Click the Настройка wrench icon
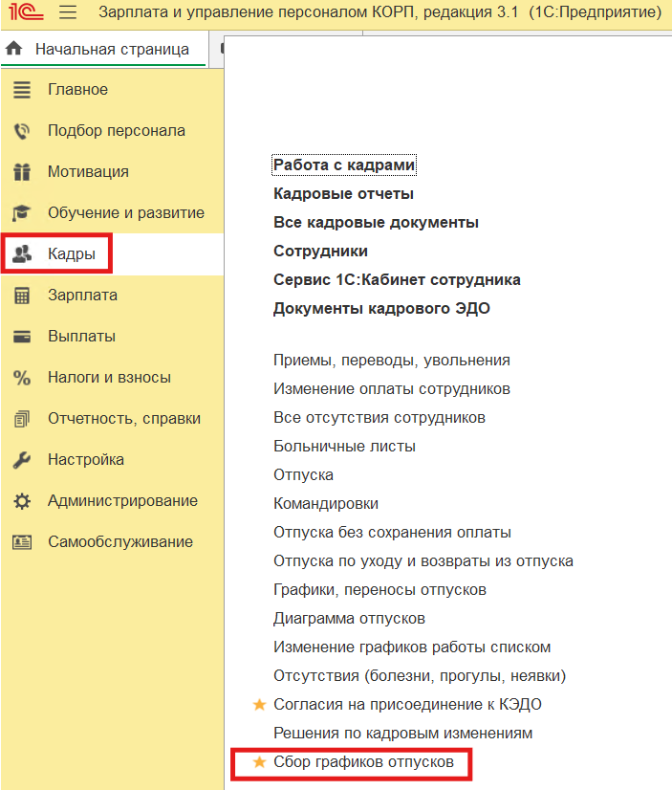Viewport: 672px width, 790px height. (22, 459)
